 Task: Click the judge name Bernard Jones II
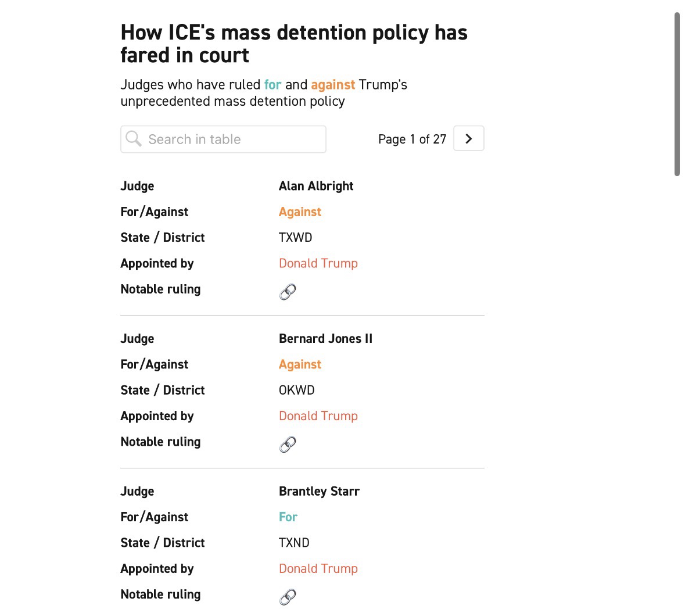click(325, 339)
